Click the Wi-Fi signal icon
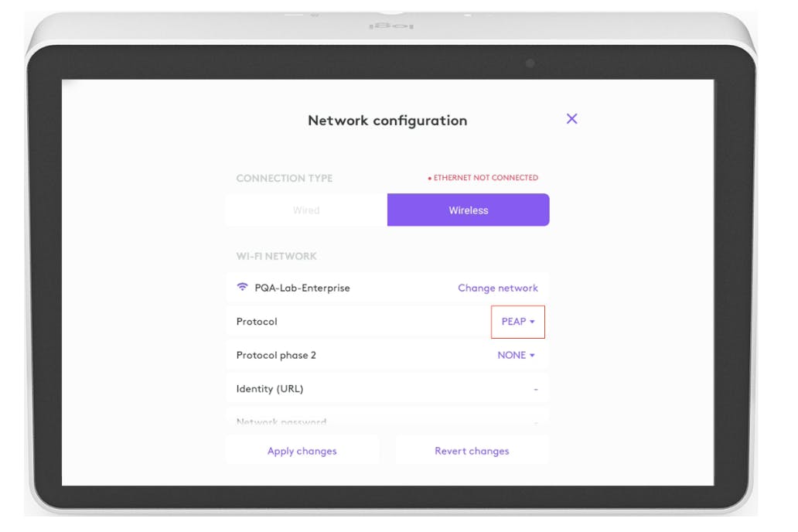The height and width of the screenshot is (532, 798). pyautogui.click(x=243, y=288)
